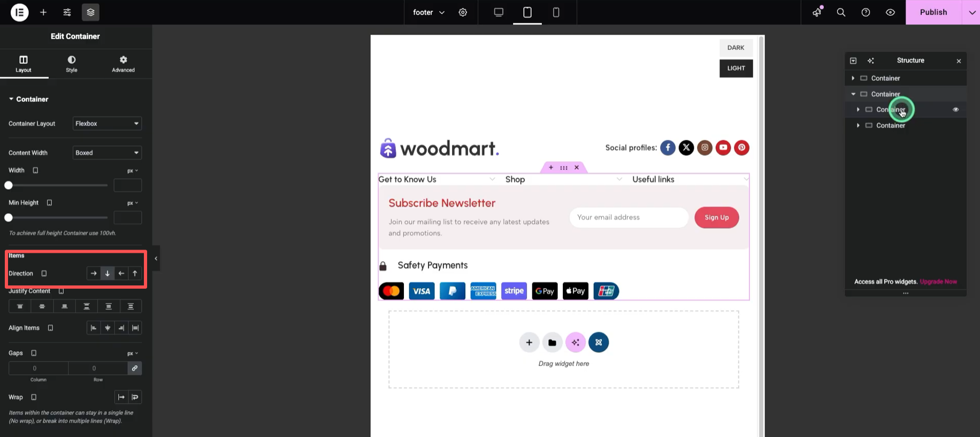The image size is (980, 437).
Task: Choose first Justify Content option (start)
Action: pos(20,306)
